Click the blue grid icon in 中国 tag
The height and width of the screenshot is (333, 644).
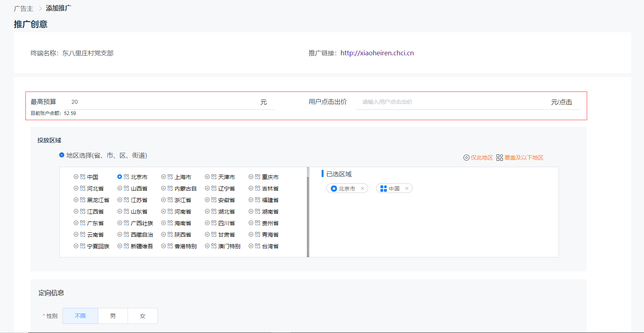384,189
